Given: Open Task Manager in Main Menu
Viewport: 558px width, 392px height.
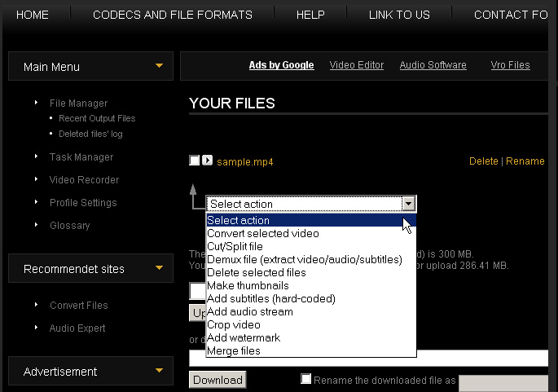Looking at the screenshot, I should pos(81,157).
